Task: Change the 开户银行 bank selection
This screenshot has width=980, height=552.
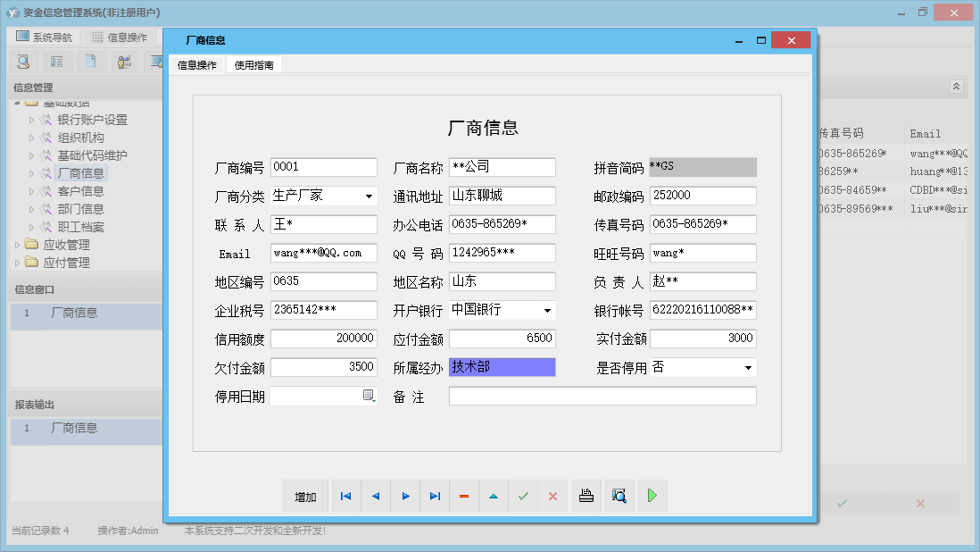Action: [x=549, y=309]
